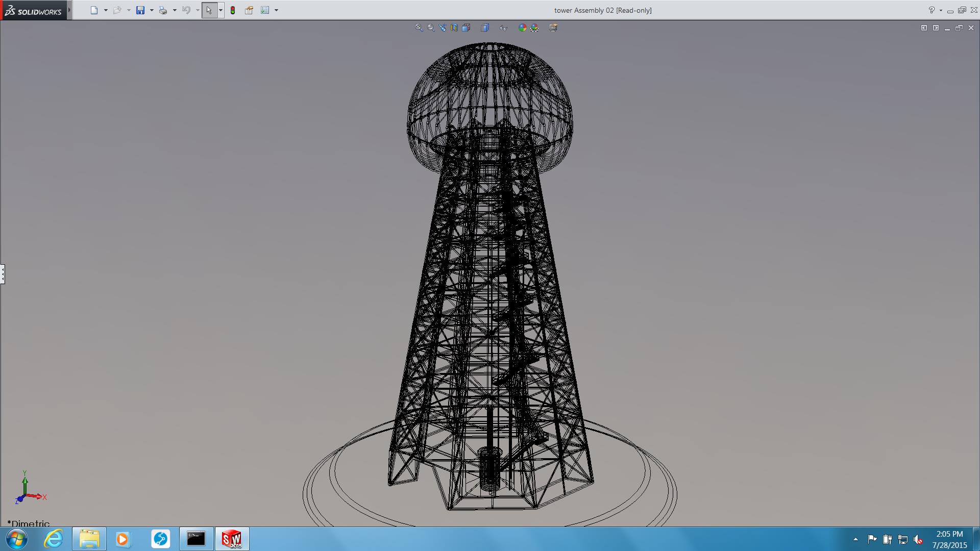Viewport: 980px width, 551px height.
Task: Open the Help question mark menu
Action: tap(932, 10)
